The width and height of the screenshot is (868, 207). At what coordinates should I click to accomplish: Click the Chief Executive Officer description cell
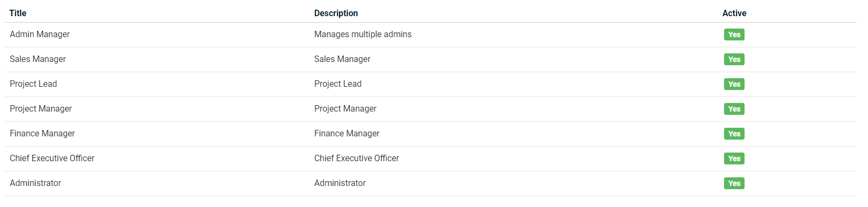click(x=357, y=158)
